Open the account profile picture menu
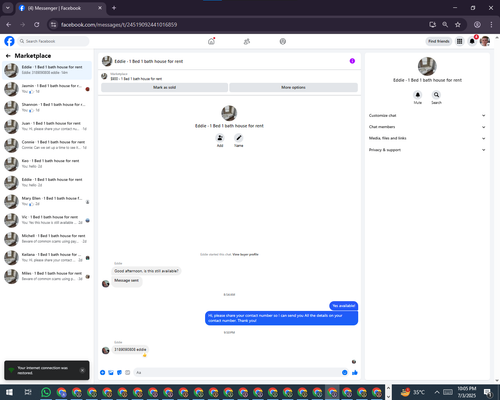Screen dimensions: 500x400 [485, 41]
